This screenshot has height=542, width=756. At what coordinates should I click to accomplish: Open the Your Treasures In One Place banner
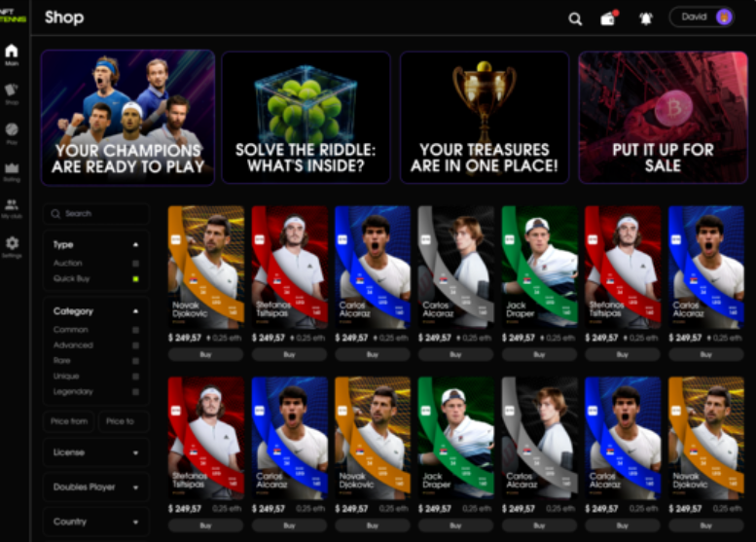[485, 117]
